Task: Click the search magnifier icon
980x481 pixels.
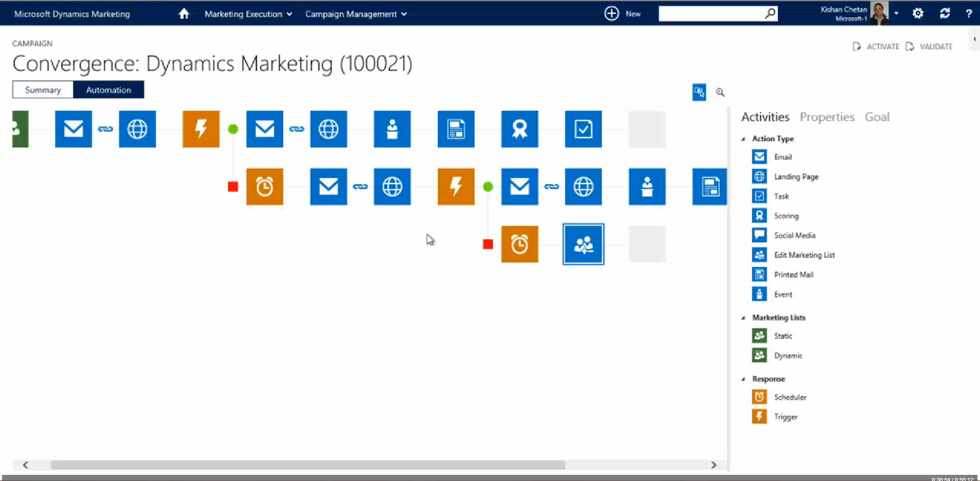Action: pyautogui.click(x=770, y=14)
